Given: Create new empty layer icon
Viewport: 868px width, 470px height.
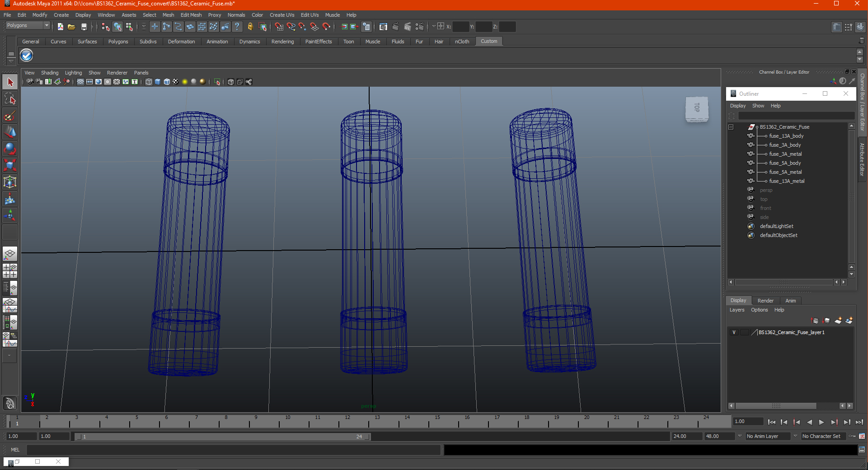Looking at the screenshot, I should pos(838,321).
